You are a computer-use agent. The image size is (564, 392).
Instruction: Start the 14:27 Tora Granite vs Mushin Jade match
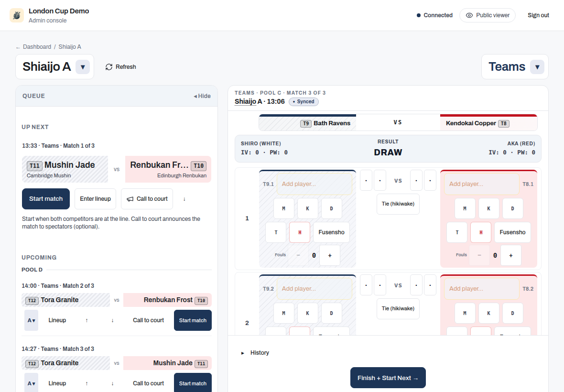click(x=193, y=383)
